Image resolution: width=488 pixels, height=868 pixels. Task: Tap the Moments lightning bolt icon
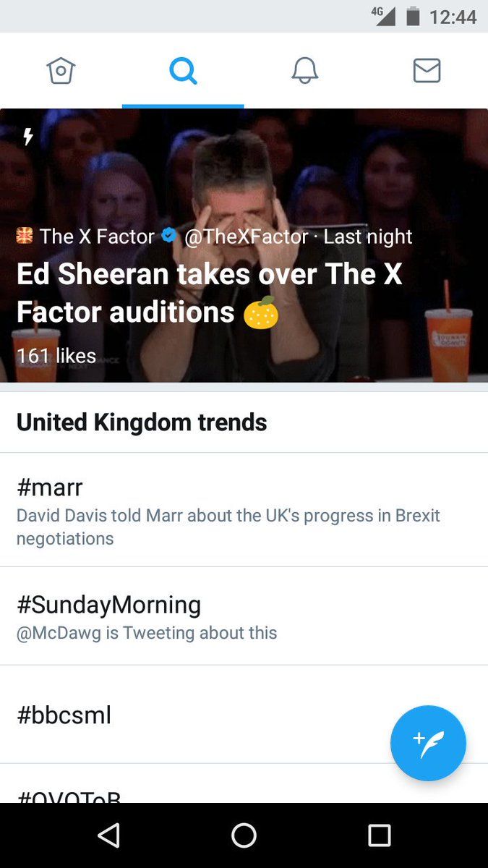pyautogui.click(x=28, y=137)
